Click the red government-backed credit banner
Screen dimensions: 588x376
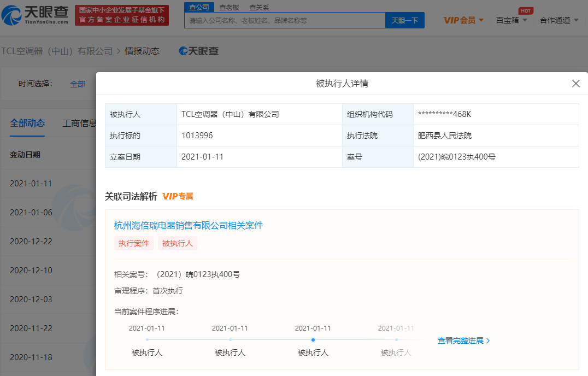[121, 15]
